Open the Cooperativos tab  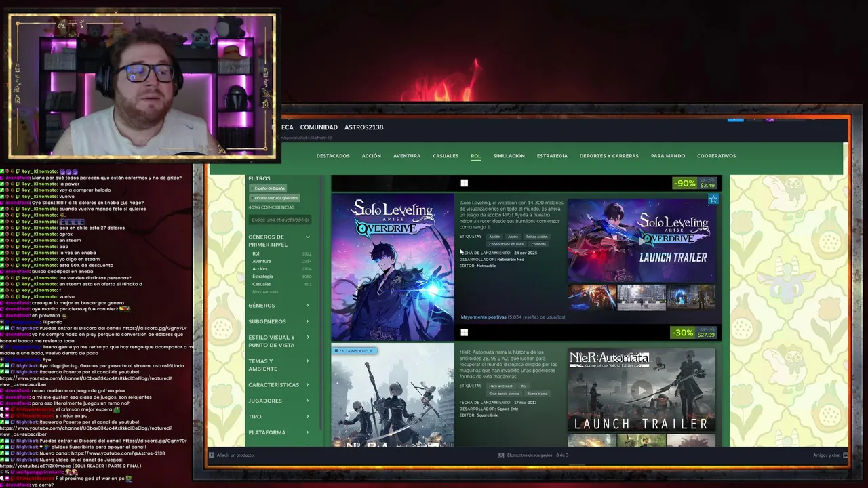point(716,156)
